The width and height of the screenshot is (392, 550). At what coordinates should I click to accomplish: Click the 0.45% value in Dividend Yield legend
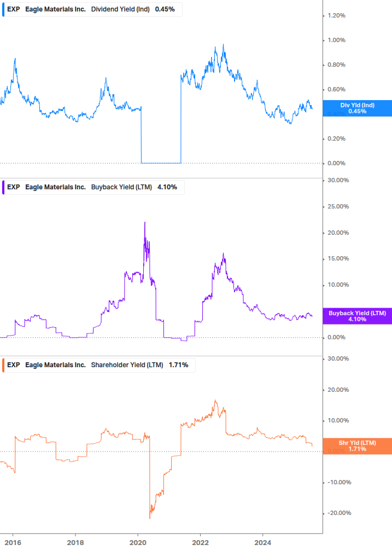165,9
